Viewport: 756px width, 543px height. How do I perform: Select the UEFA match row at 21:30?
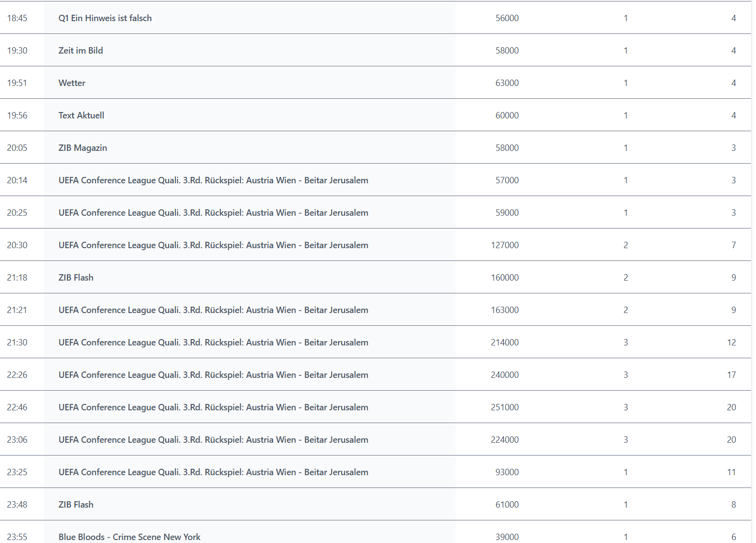coord(376,342)
